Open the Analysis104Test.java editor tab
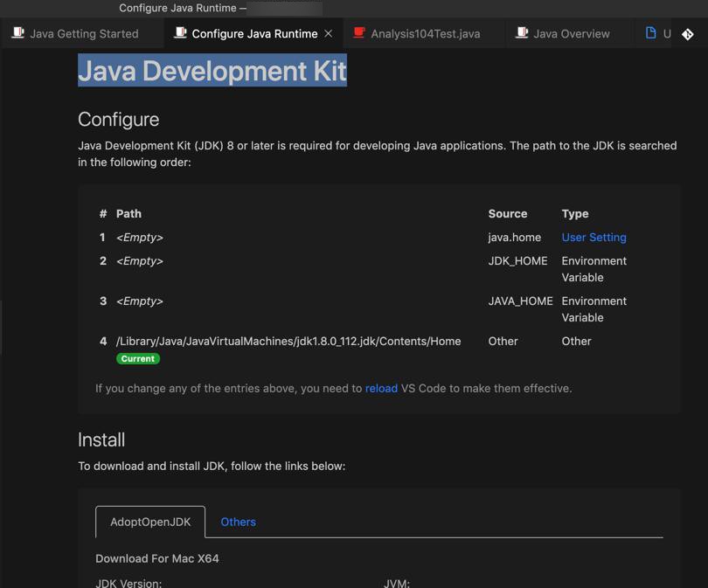708x588 pixels. point(425,34)
